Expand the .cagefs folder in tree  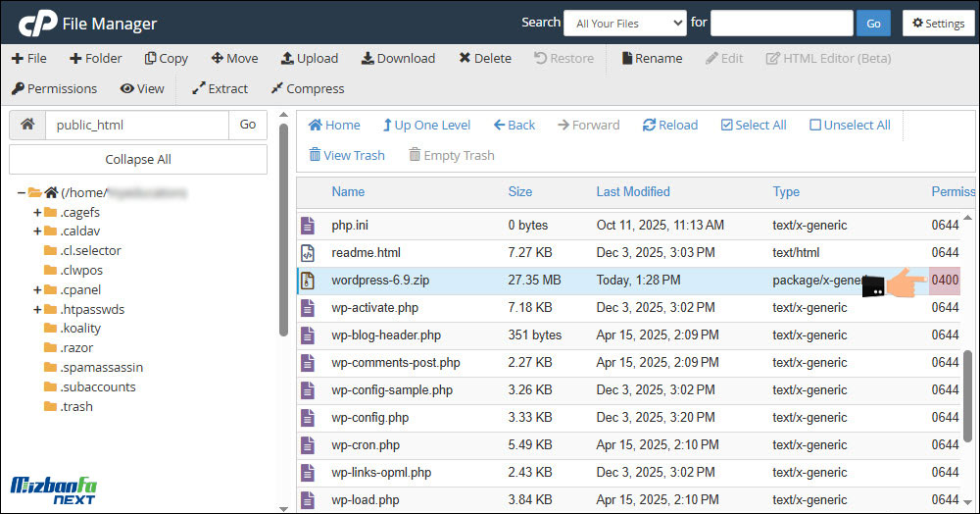pyautogui.click(x=37, y=212)
